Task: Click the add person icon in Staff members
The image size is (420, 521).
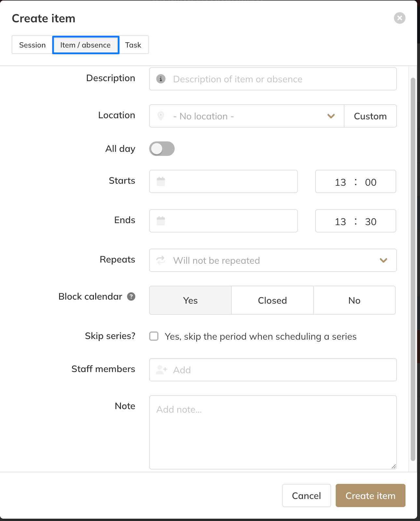Action: tap(161, 370)
